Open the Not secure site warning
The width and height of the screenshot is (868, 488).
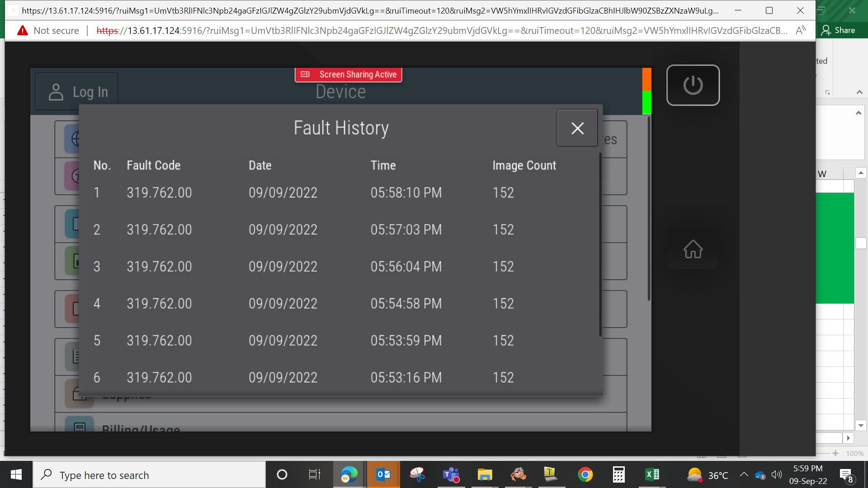tap(48, 31)
